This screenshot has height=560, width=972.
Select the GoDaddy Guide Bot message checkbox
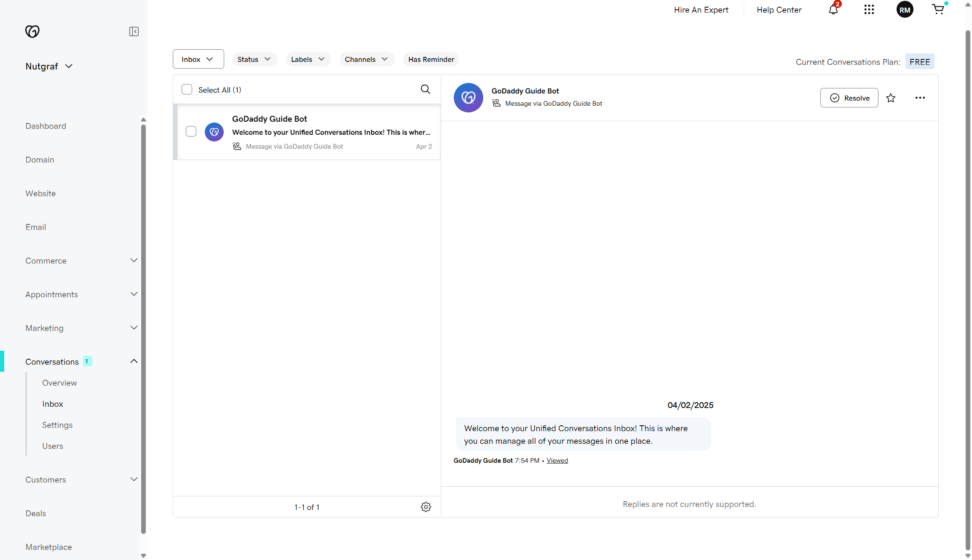coord(191,131)
